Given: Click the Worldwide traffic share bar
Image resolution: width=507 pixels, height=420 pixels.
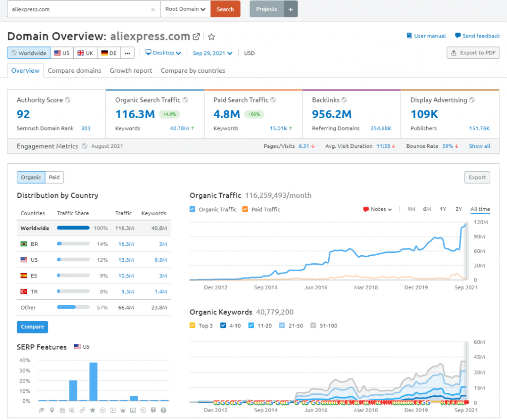Looking at the screenshot, I should 73,228.
